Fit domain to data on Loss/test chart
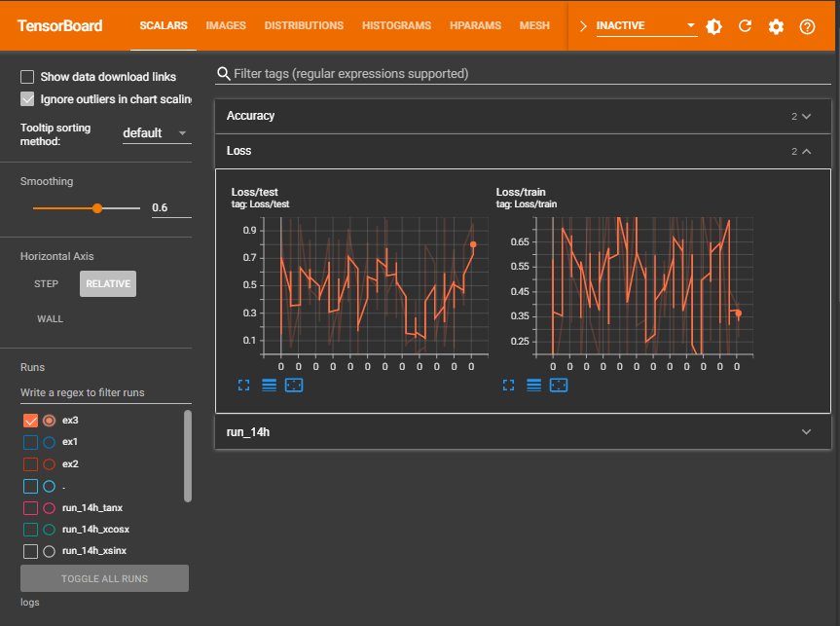Viewport: 840px width, 626px height. 294,385
